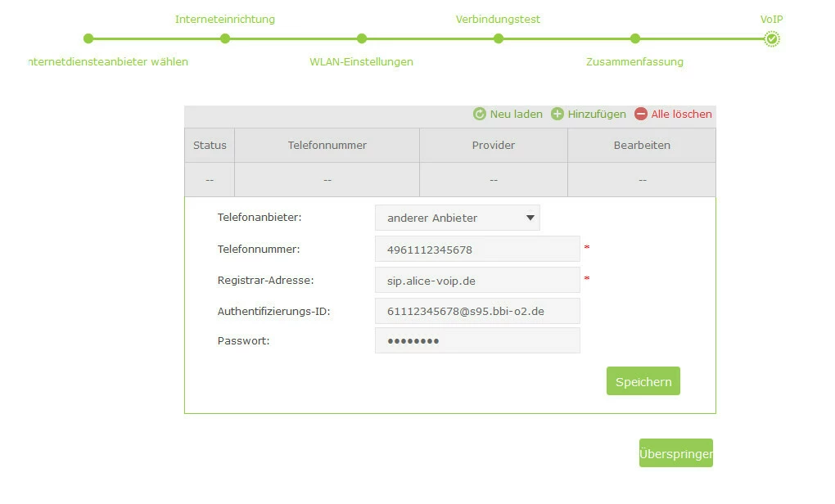This screenshot has width=835, height=504.
Task: Click the Neu laden refresh icon
Action: (x=479, y=114)
